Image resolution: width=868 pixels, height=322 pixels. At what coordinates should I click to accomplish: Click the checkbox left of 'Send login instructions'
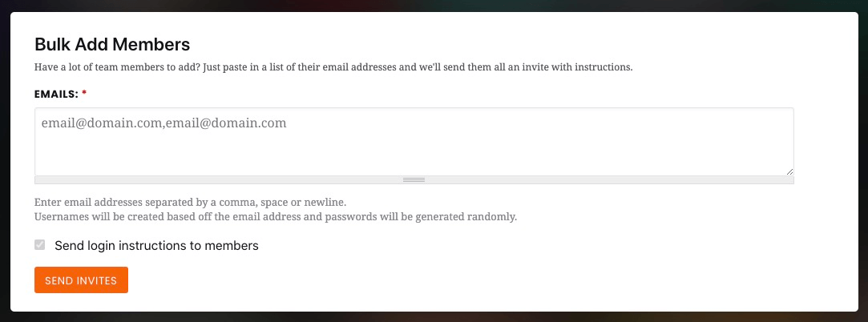tap(40, 245)
